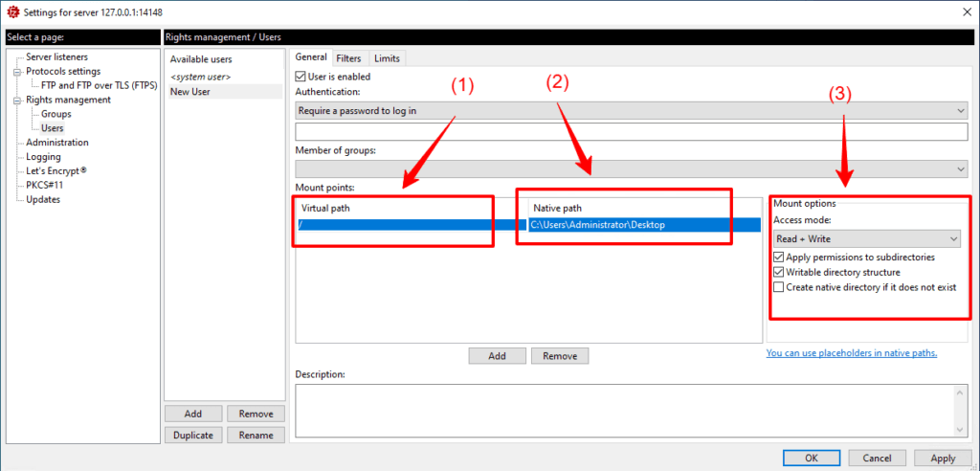Click Add button below mount points

pyautogui.click(x=497, y=355)
